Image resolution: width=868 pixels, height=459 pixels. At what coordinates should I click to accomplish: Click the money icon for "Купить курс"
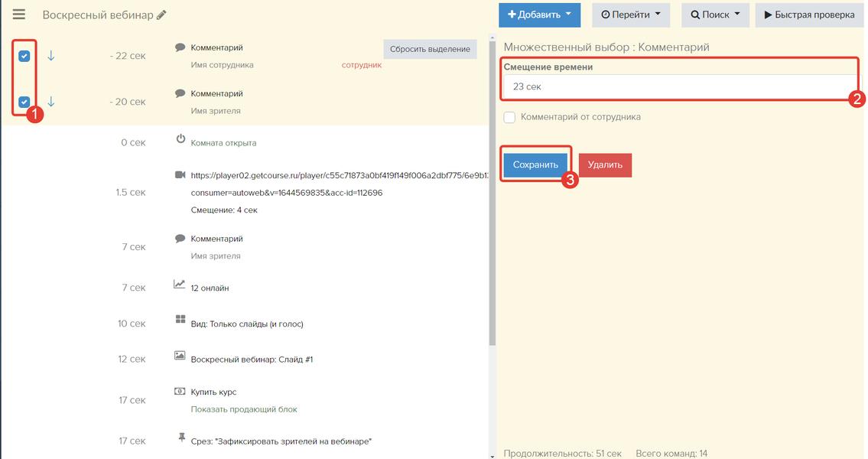point(180,392)
